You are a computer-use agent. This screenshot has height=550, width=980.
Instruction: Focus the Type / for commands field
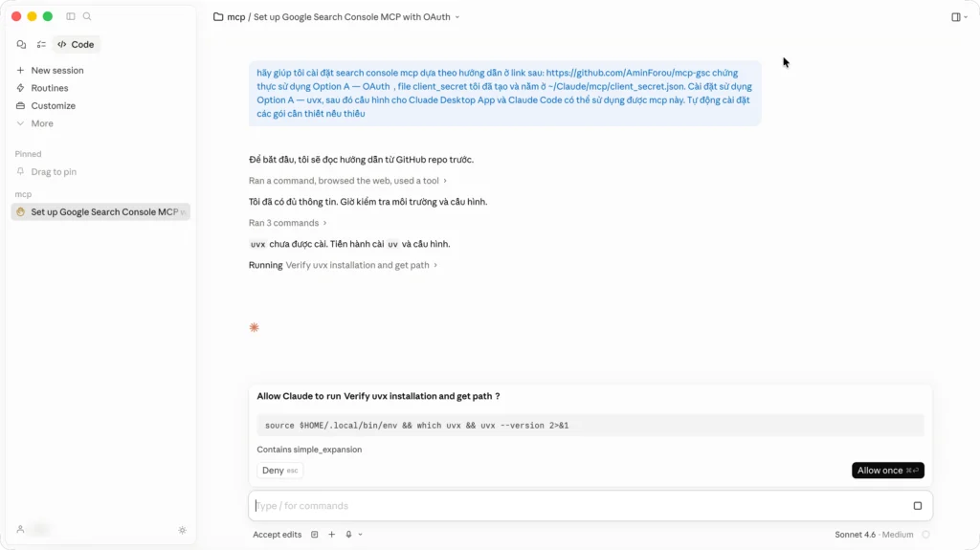click(574, 505)
